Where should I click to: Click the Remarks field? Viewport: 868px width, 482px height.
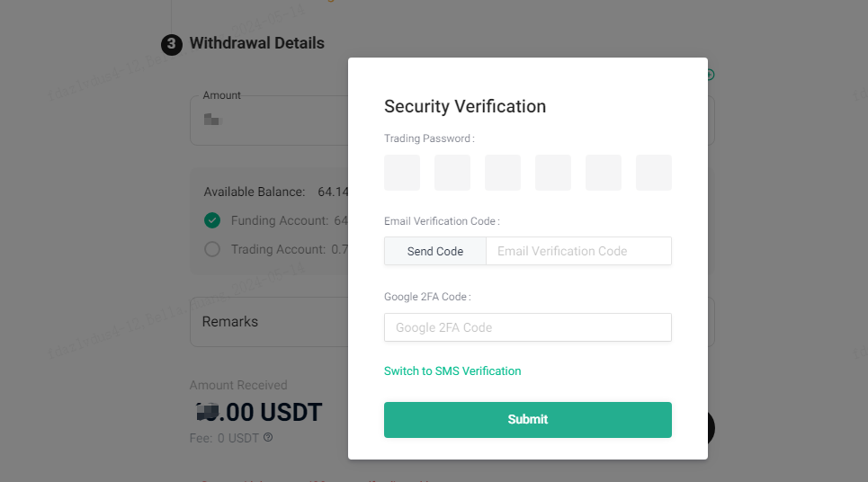point(270,322)
